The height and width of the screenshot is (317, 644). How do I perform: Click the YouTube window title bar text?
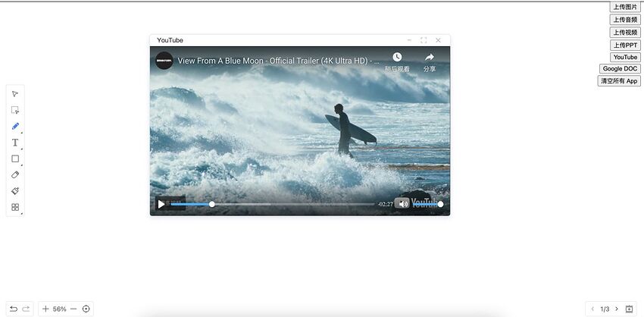coord(170,40)
